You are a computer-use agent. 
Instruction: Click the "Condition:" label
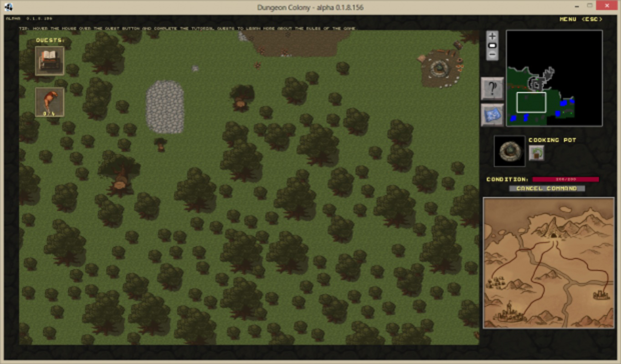508,179
